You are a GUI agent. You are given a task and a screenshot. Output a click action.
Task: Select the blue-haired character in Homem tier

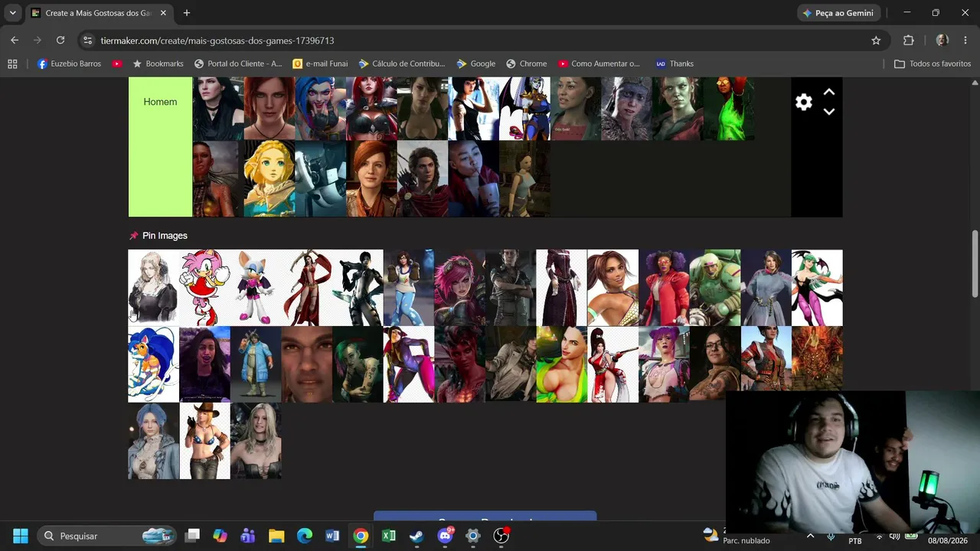click(320, 109)
